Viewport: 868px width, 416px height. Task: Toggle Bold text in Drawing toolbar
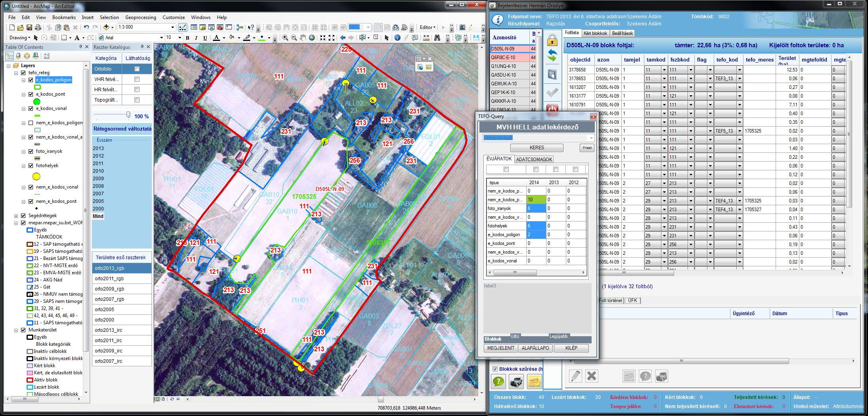click(x=188, y=38)
